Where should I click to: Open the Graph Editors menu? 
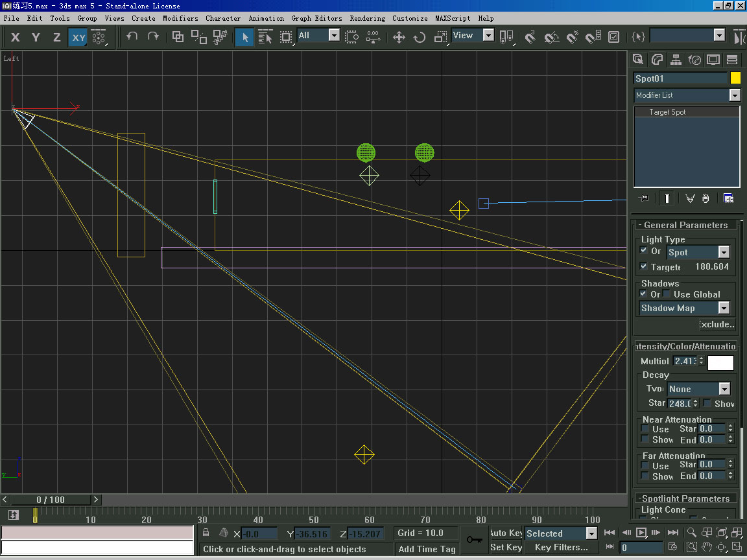click(x=317, y=18)
